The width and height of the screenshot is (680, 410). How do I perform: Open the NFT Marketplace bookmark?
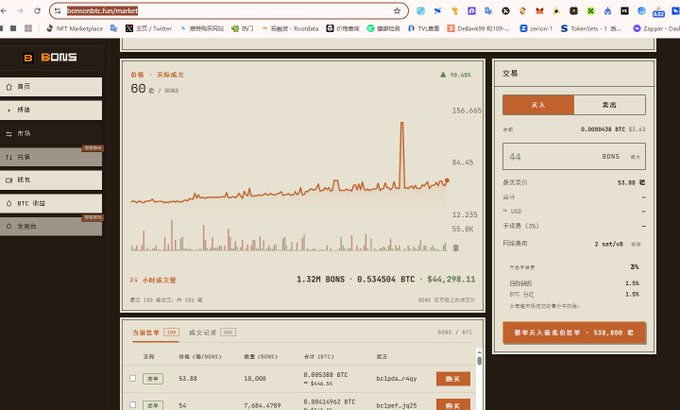pos(74,28)
